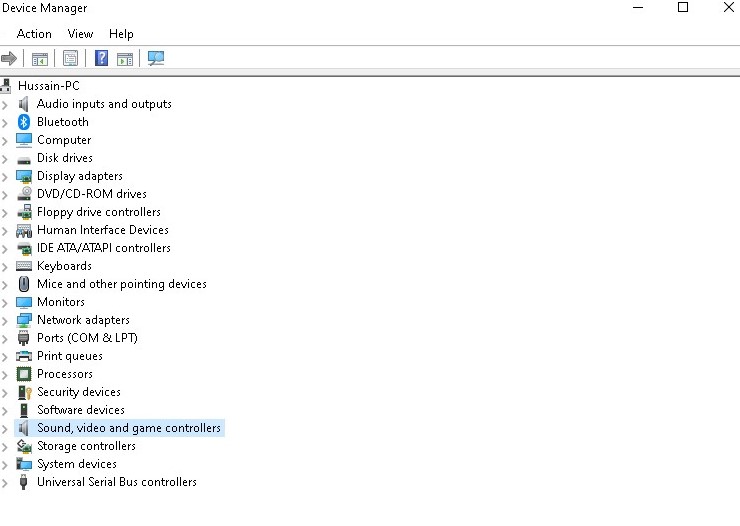Open the View menu
Screen dimensions: 740x526
click(80, 34)
